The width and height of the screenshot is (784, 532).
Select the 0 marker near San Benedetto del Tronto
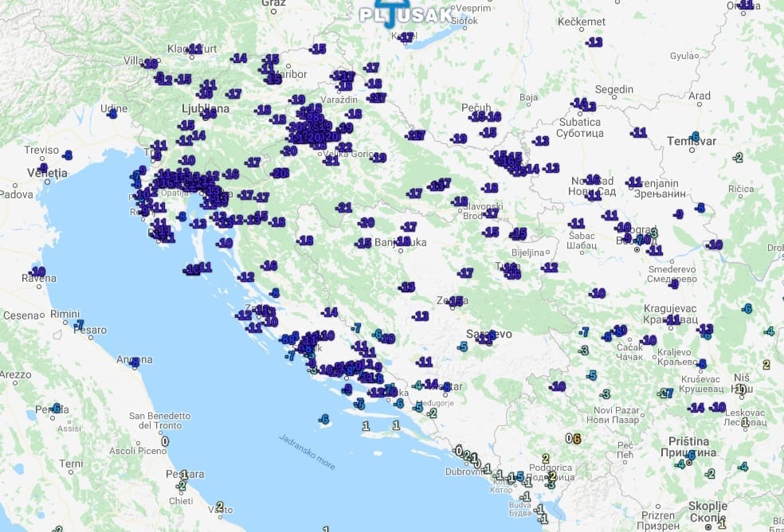pyautogui.click(x=165, y=440)
